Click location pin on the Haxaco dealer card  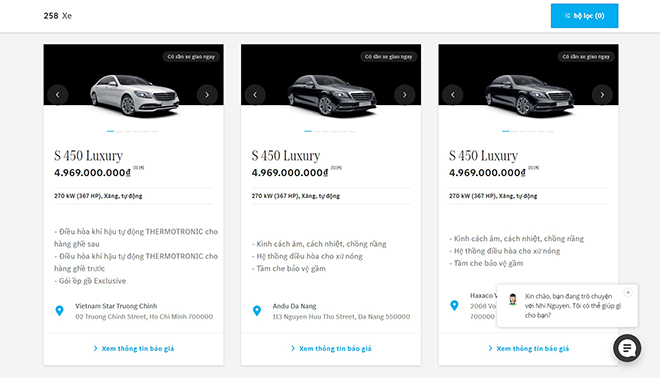(454, 305)
